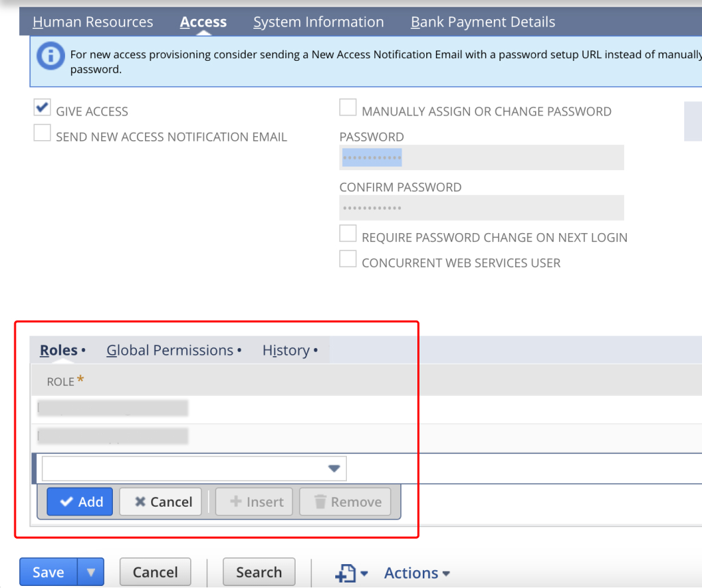
Task: Toggle Concurrent Web Services User
Action: [348, 258]
